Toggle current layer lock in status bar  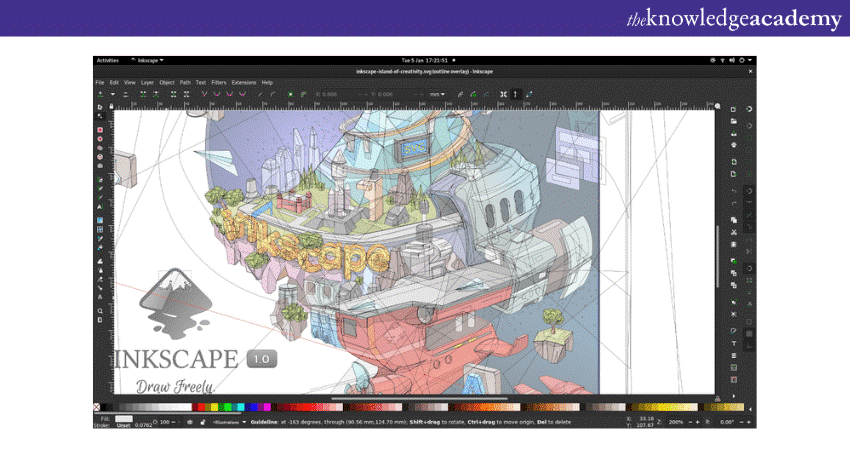(x=203, y=422)
